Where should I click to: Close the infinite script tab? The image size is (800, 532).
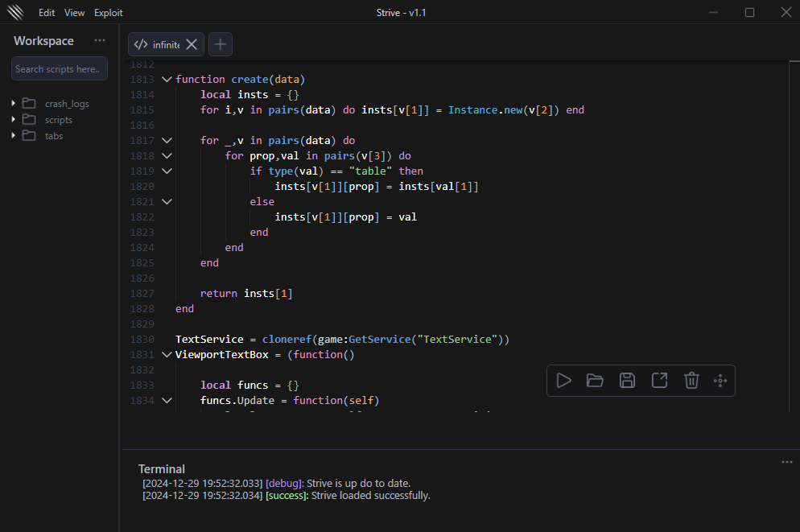[x=192, y=44]
